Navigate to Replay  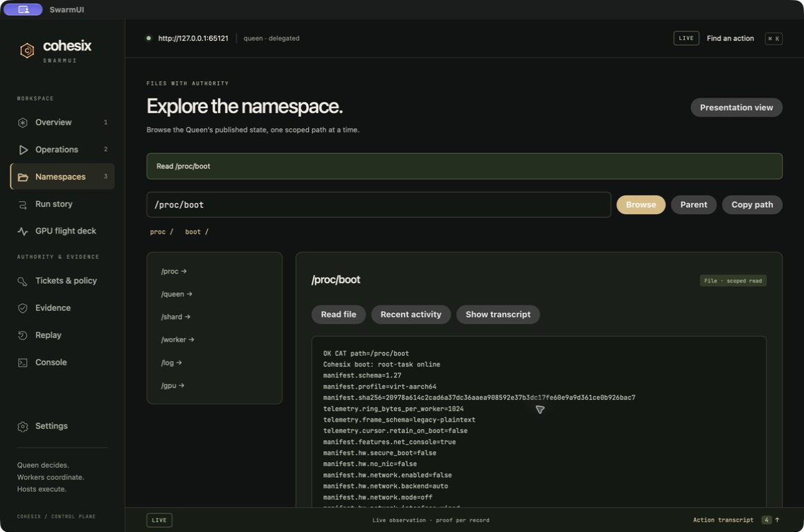coord(62,335)
